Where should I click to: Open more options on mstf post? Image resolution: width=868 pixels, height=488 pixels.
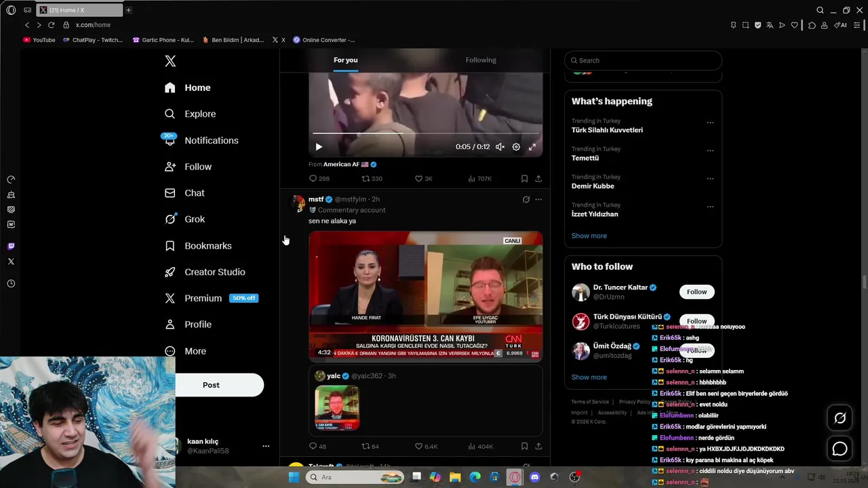pyautogui.click(x=538, y=199)
